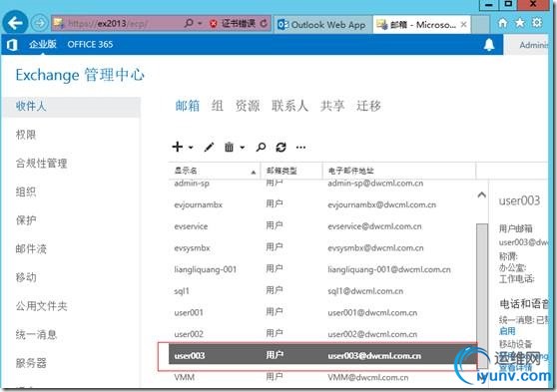Go back using the browser back arrow

15,23
